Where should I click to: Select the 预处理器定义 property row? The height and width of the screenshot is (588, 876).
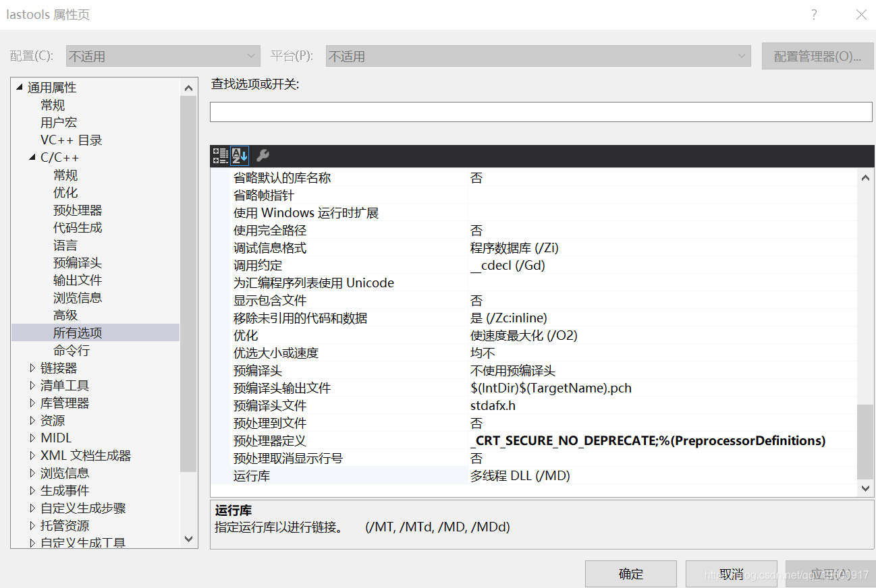[x=543, y=440]
